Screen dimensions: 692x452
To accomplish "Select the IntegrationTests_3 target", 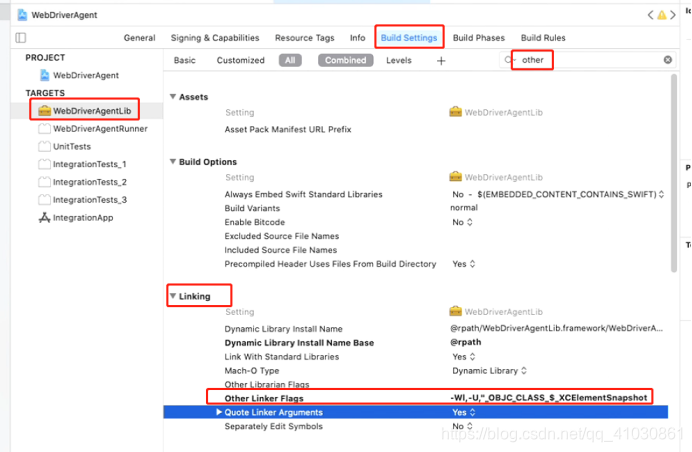I will 83,200.
